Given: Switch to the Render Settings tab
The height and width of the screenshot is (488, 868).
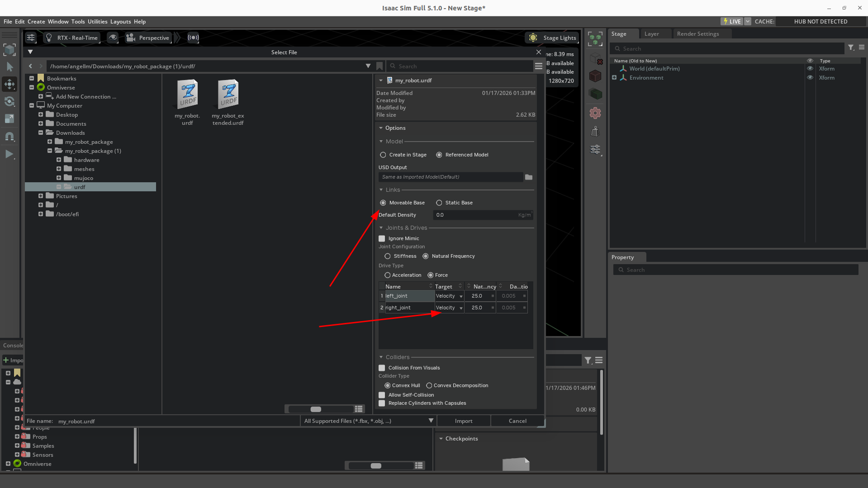Looking at the screenshot, I should [x=697, y=34].
